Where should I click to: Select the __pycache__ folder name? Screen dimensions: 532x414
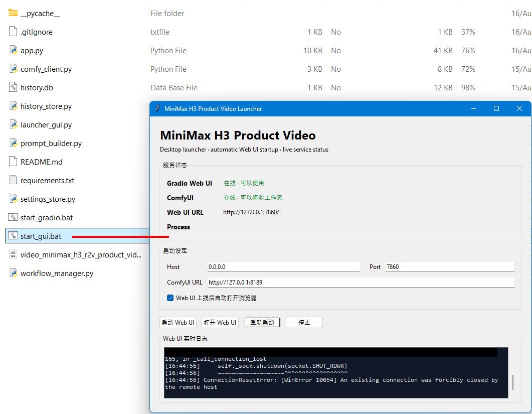click(x=40, y=13)
